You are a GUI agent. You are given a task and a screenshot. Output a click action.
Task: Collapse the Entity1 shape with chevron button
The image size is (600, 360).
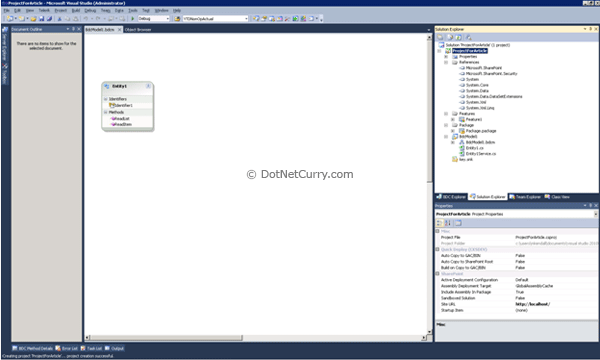click(x=148, y=86)
